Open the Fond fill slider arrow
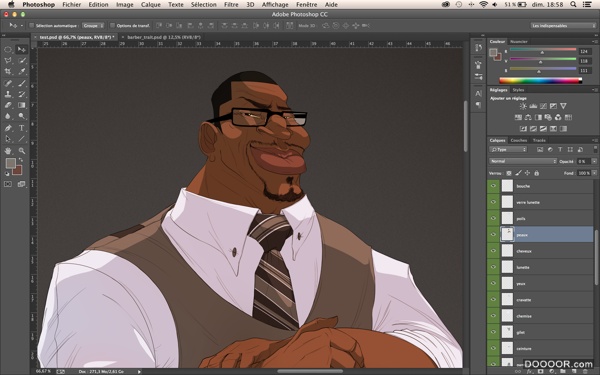 pos(594,173)
